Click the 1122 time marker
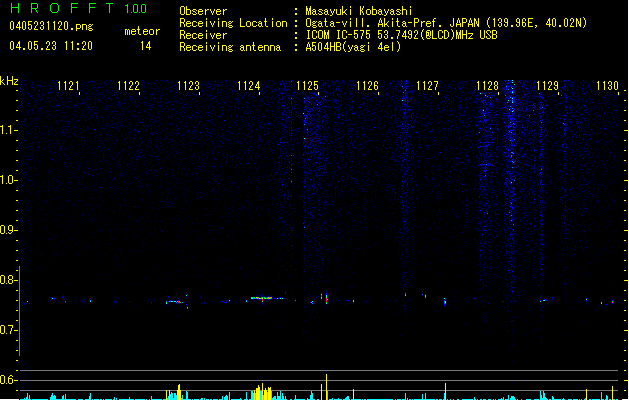The height and width of the screenshot is (400, 629). coord(128,86)
